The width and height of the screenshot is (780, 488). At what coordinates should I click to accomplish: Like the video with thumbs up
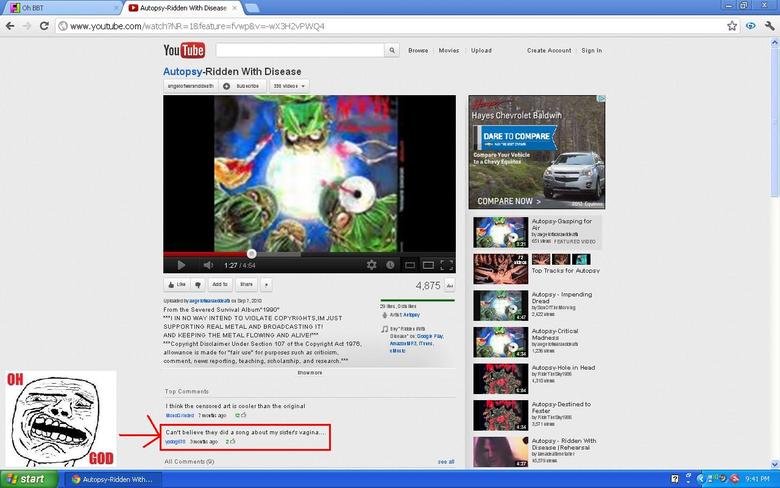click(177, 285)
